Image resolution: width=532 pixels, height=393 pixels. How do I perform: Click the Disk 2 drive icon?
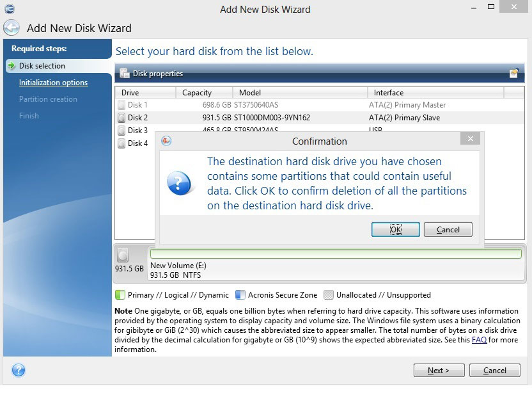121,118
